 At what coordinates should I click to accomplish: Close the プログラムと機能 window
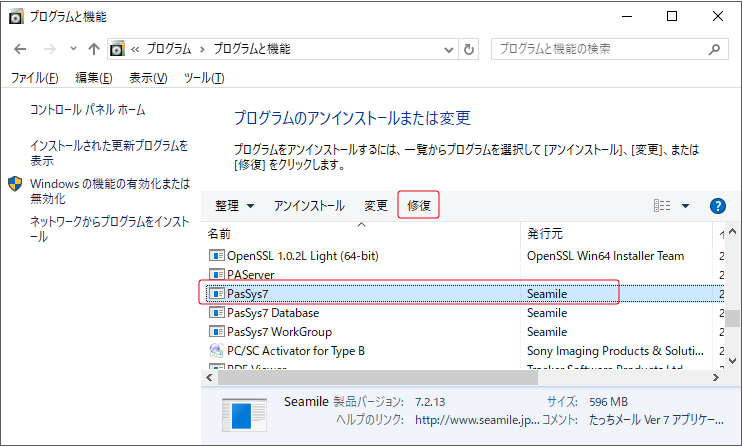(x=717, y=17)
